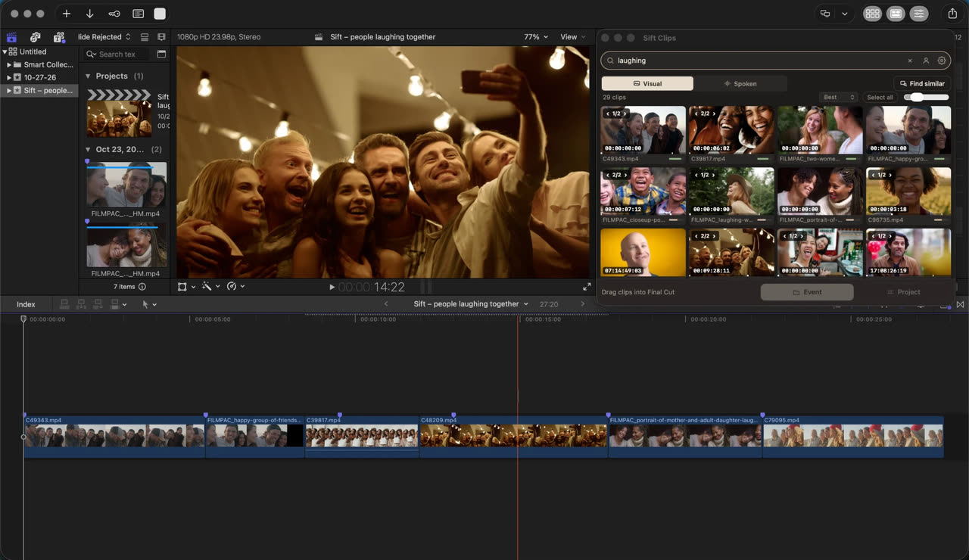The height and width of the screenshot is (560, 969).
Task: Click the 7 items info icon
Action: [x=142, y=287]
